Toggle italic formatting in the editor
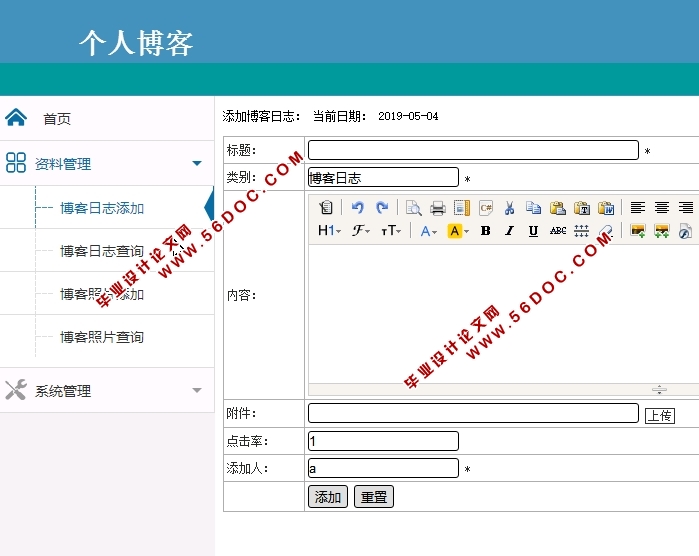This screenshot has width=699, height=556. pos(509,231)
